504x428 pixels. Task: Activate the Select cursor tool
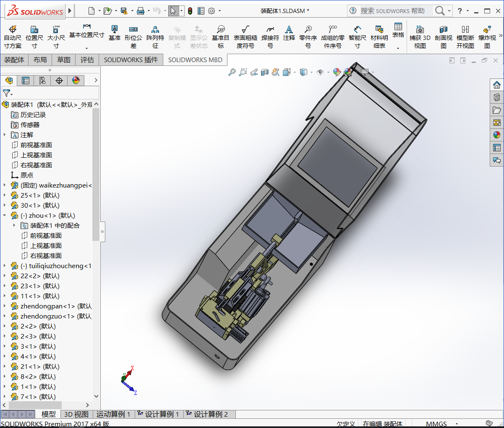coord(173,11)
